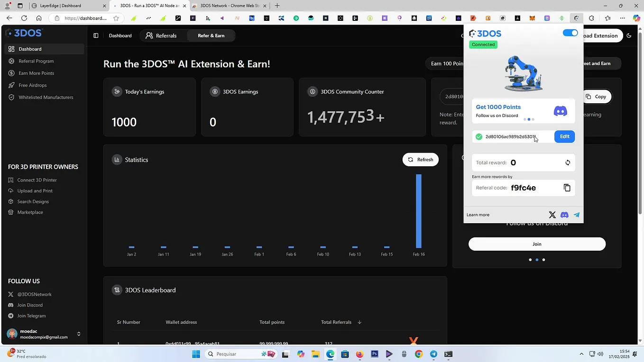644x362 pixels.
Task: Open Copilot in the browser toolbar
Action: click(636, 18)
